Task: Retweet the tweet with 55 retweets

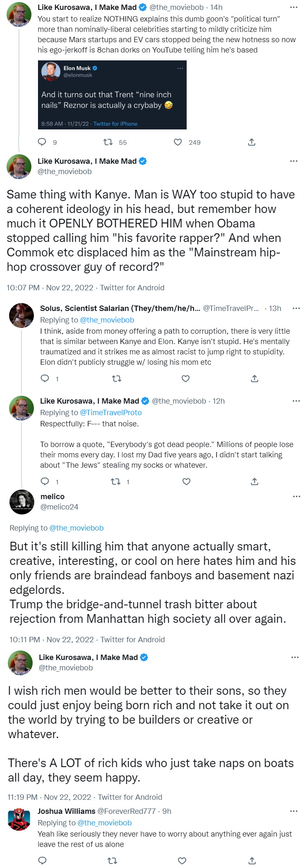Action: click(108, 142)
